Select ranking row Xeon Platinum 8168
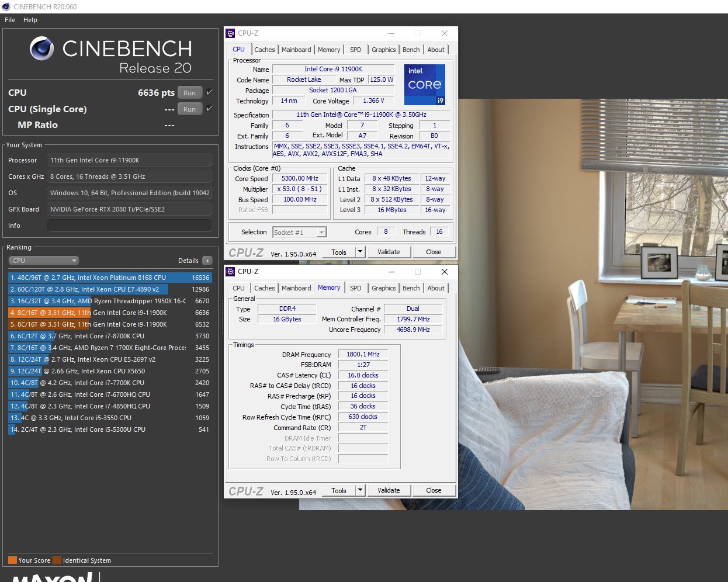 (x=110, y=278)
